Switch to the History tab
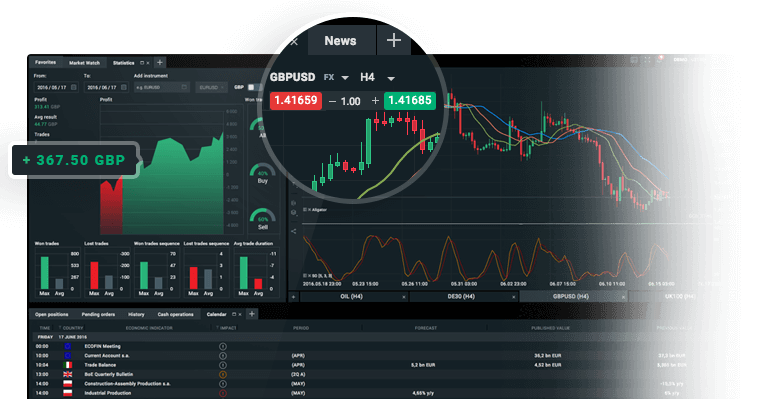Screen dimensions: 773x399 click(x=136, y=314)
